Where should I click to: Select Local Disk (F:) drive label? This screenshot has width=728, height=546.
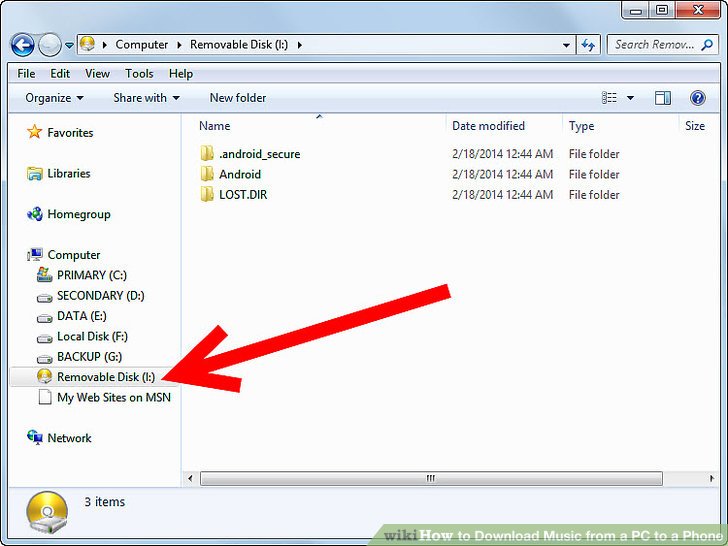pyautogui.click(x=92, y=337)
